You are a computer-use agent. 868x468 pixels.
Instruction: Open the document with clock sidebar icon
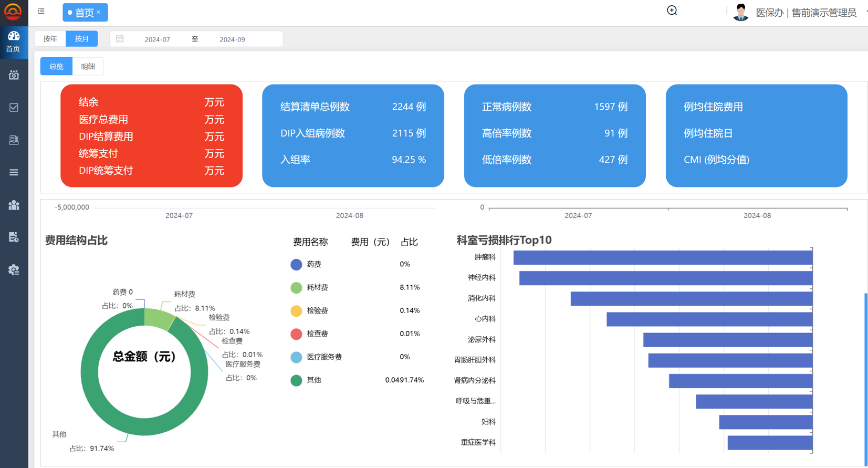(x=14, y=237)
